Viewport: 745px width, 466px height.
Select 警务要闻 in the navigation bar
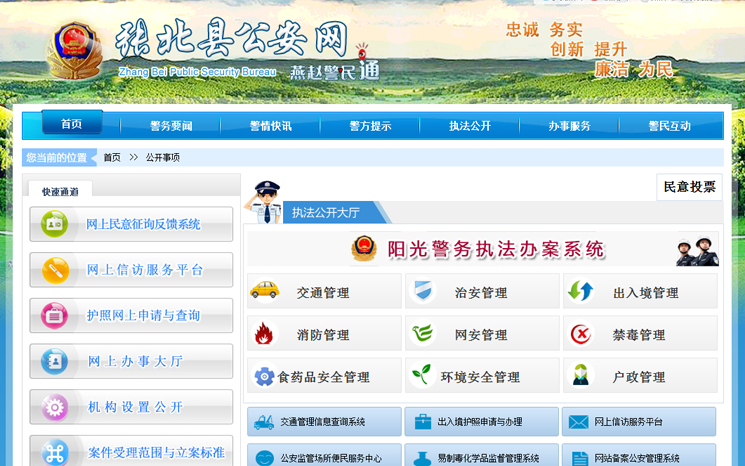point(171,126)
